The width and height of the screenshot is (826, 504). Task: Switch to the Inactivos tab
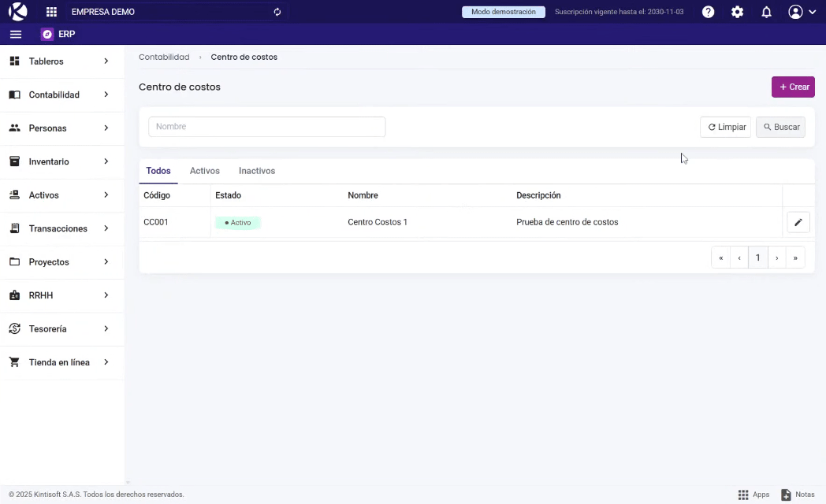click(x=256, y=171)
